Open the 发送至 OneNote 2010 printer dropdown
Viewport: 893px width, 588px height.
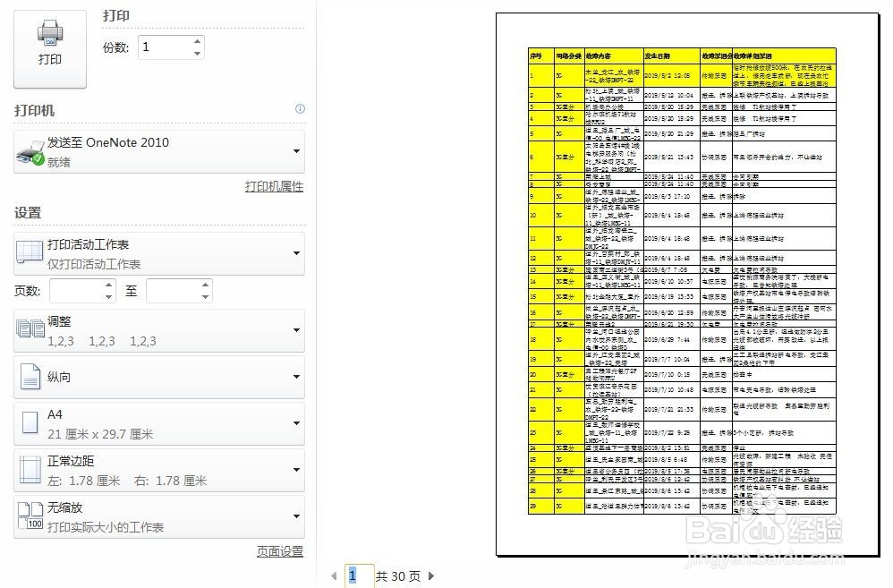point(159,151)
